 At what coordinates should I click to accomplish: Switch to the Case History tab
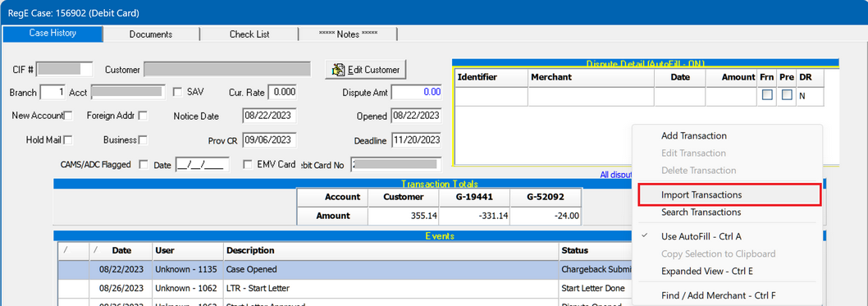(53, 33)
